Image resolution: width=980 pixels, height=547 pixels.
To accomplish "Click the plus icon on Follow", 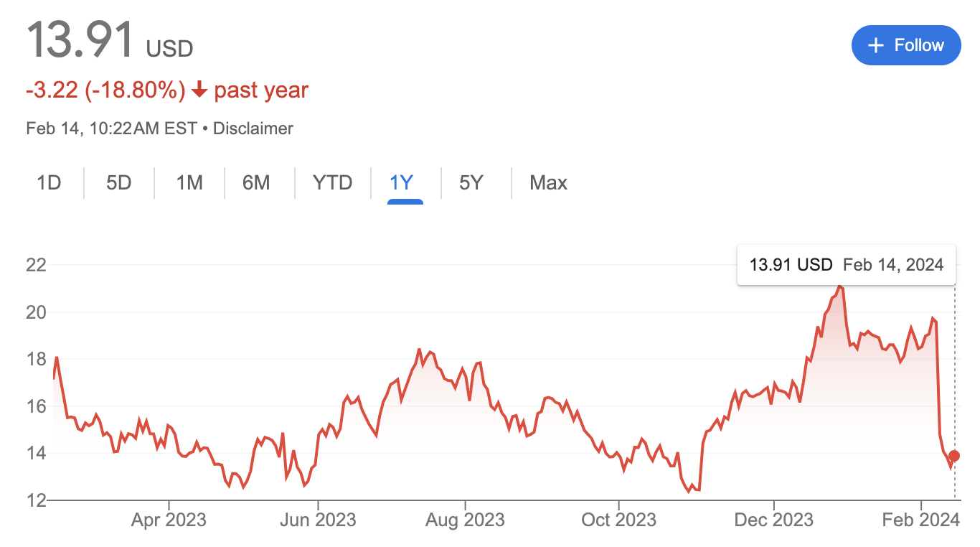I will [875, 45].
